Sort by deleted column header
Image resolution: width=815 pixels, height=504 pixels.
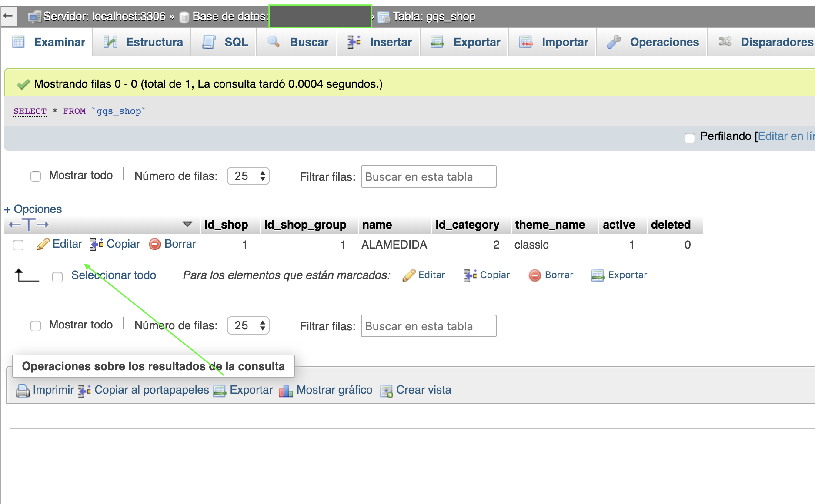(x=671, y=225)
